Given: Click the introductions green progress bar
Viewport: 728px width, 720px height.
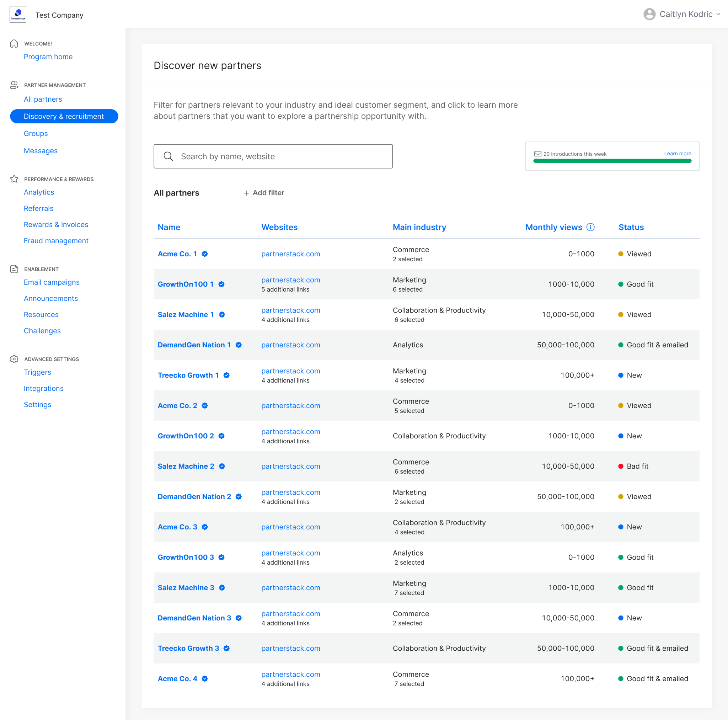Looking at the screenshot, I should 612,161.
